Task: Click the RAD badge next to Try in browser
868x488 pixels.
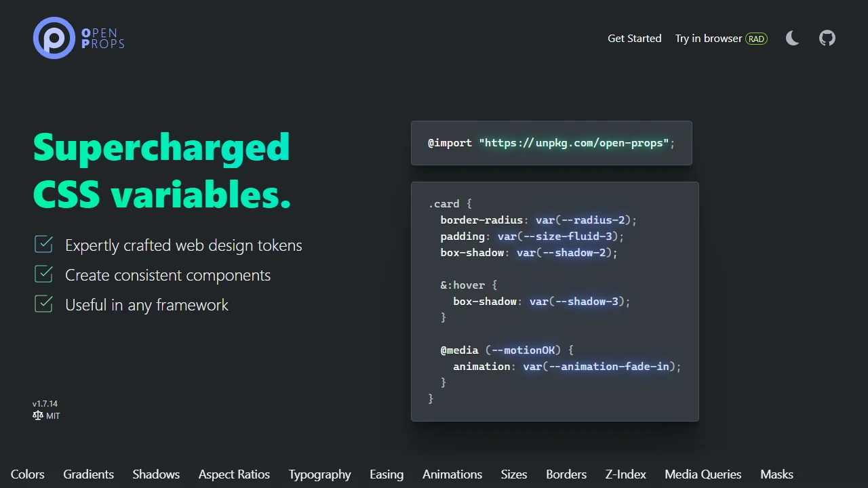Action: (x=756, y=39)
